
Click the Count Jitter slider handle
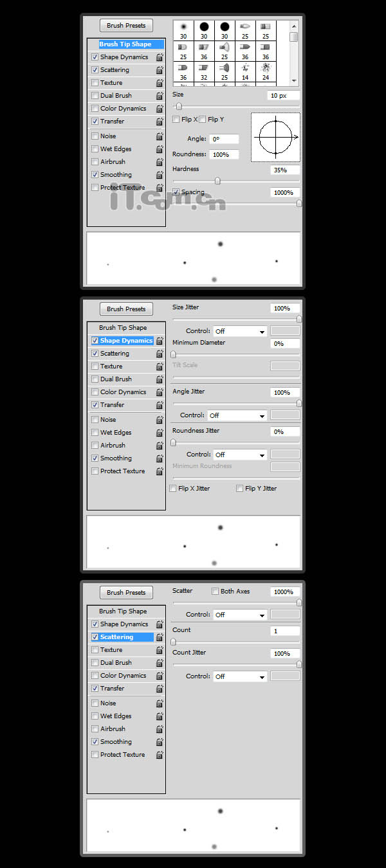coord(299,664)
